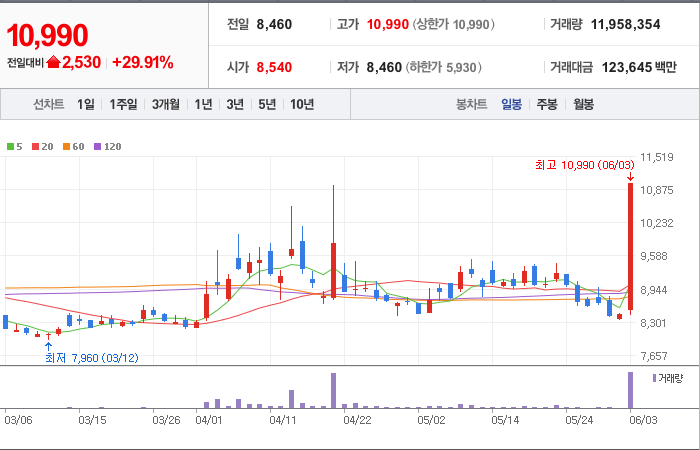Click the 선차트 label
This screenshot has height=450, width=700.
[x=49, y=104]
